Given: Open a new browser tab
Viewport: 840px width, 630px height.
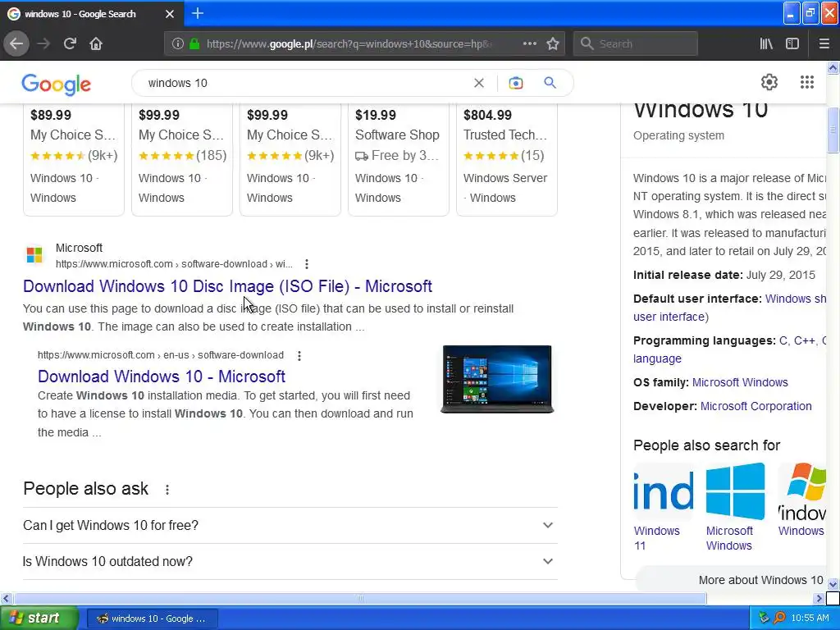Looking at the screenshot, I should (198, 13).
